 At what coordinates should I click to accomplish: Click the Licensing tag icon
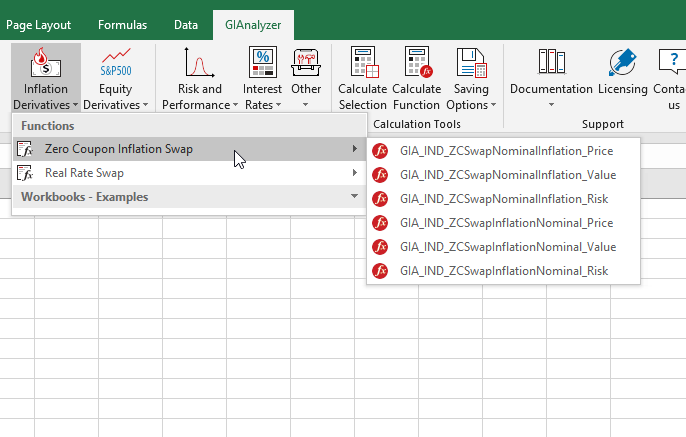pyautogui.click(x=622, y=62)
